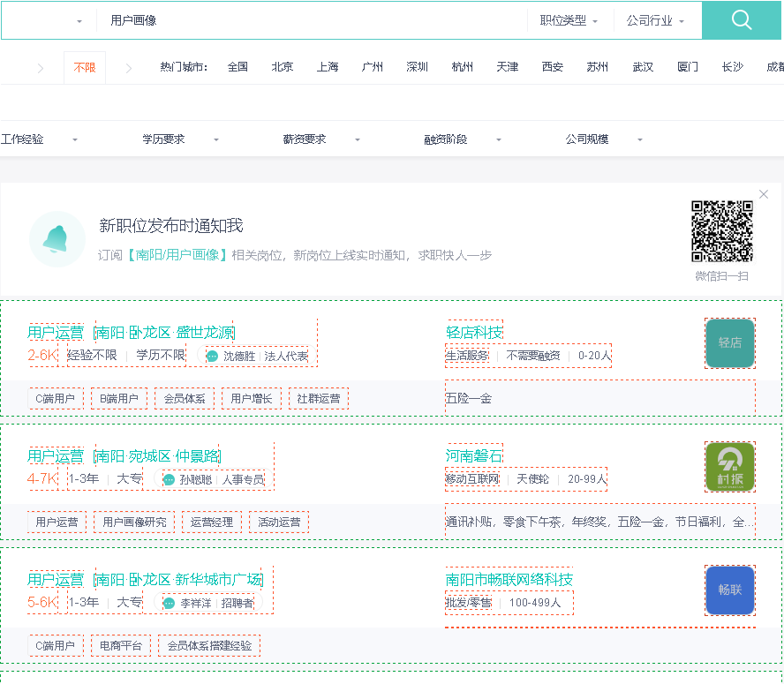Viewport: 784px width, 684px height.
Task: Open the 畅联 blue company logo
Action: 730,590
